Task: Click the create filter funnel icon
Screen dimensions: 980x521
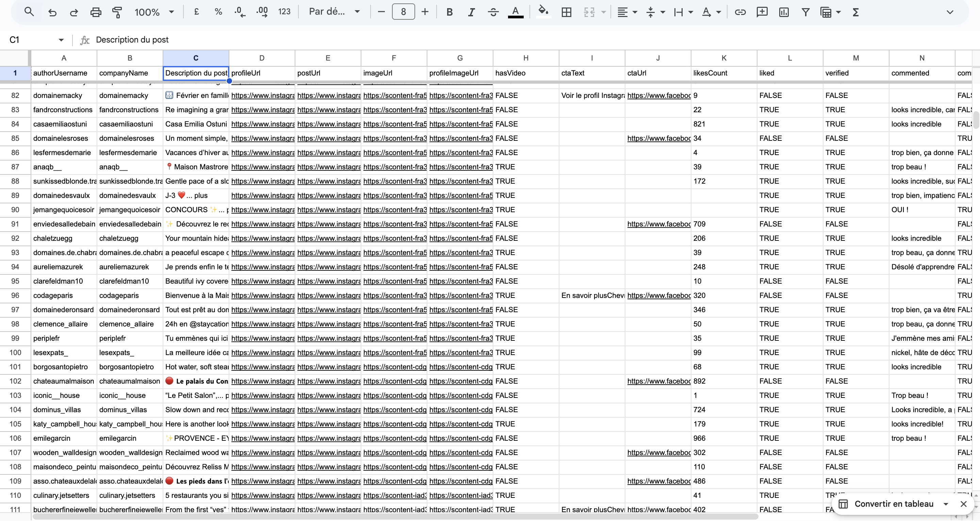Action: 805,12
